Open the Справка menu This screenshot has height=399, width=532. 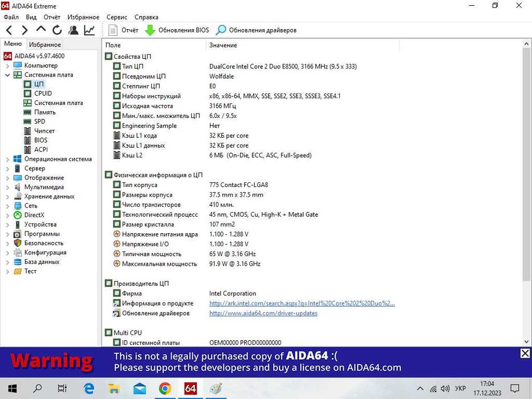tap(146, 17)
